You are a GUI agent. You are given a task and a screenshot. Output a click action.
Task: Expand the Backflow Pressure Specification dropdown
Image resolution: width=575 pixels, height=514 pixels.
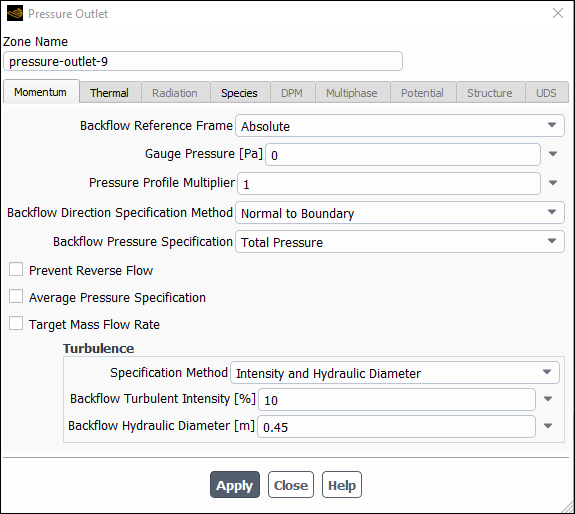[x=400, y=242]
